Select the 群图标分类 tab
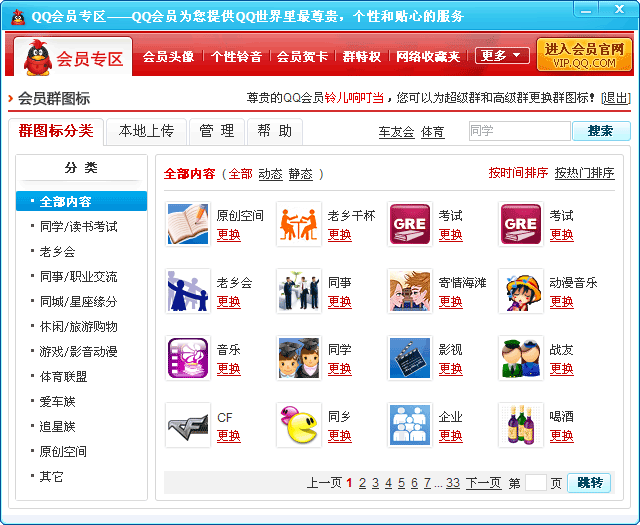 [56, 131]
